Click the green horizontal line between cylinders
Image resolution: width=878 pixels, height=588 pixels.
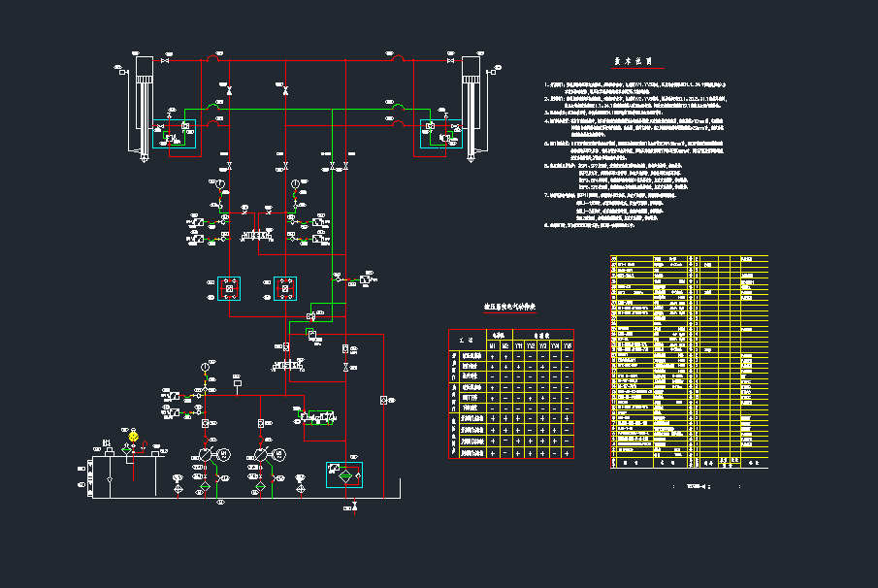click(x=310, y=109)
